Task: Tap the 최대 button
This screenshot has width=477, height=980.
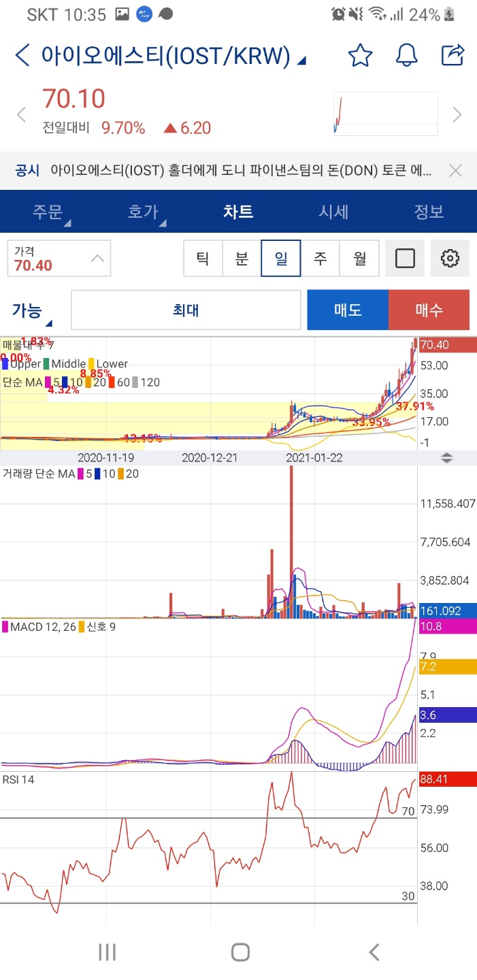Action: click(186, 310)
